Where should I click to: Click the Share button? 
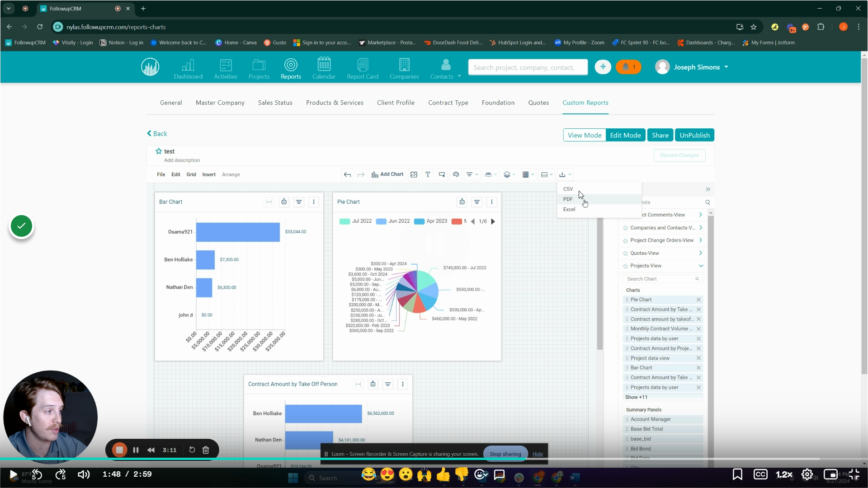pos(660,135)
